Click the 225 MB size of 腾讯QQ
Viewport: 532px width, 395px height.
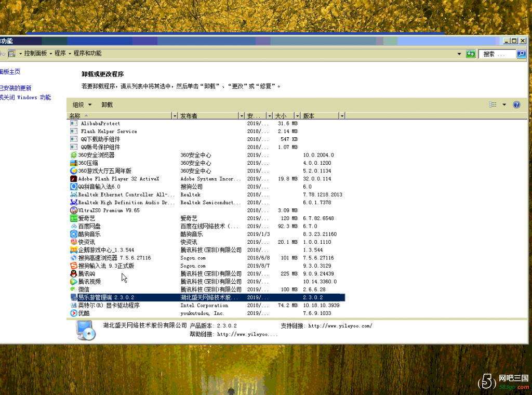[x=289, y=273]
